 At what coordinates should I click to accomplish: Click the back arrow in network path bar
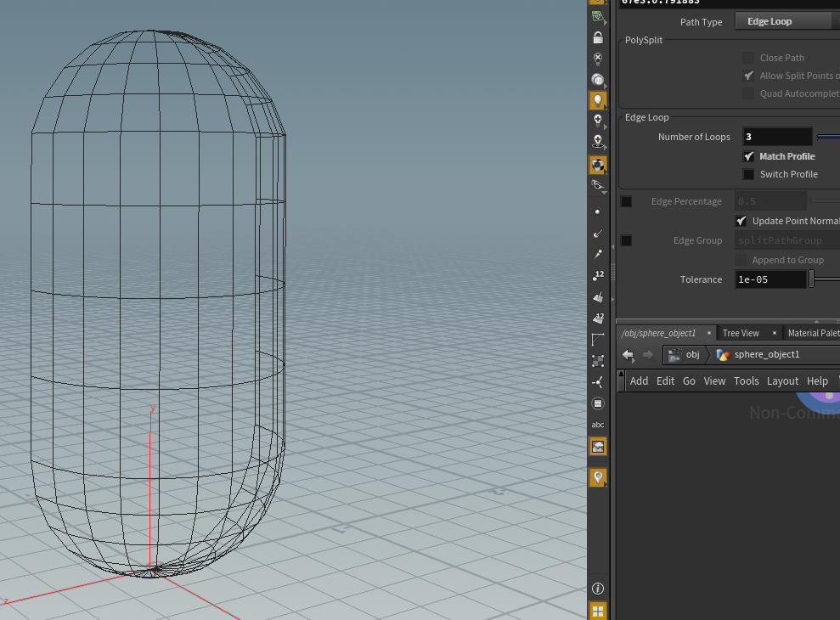629,355
